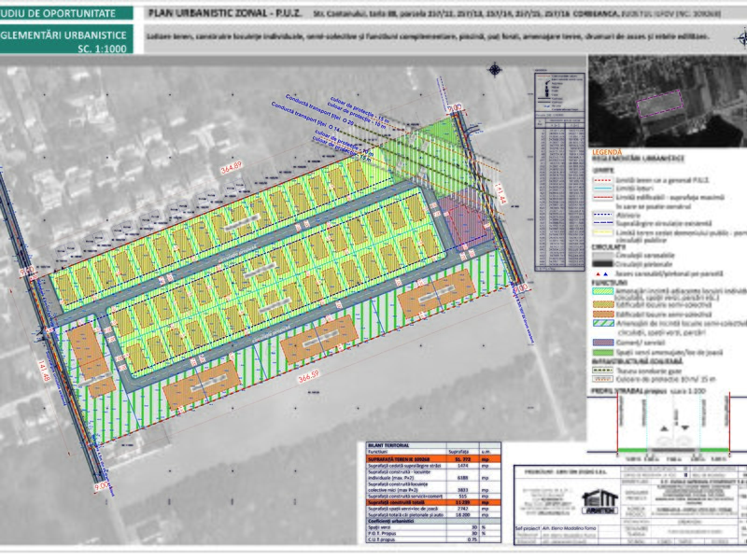
Task: Click the green play area legend swatch
Action: pyautogui.click(x=603, y=350)
